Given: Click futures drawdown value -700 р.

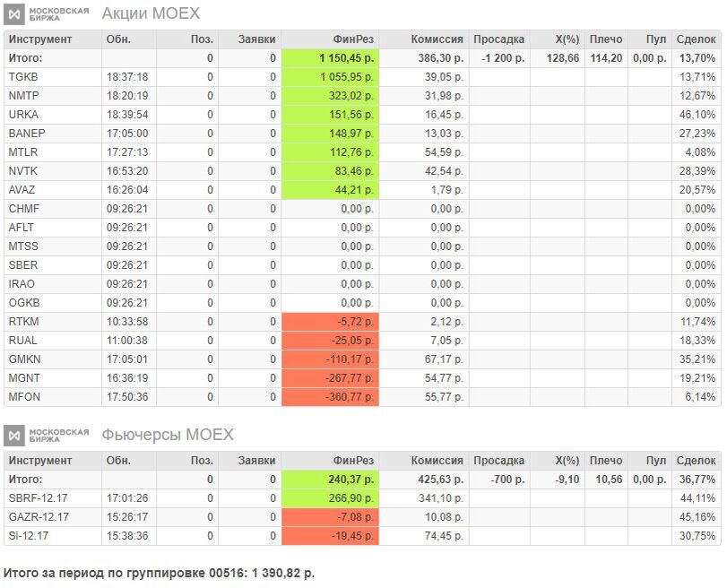Looking at the screenshot, I should pos(507,480).
